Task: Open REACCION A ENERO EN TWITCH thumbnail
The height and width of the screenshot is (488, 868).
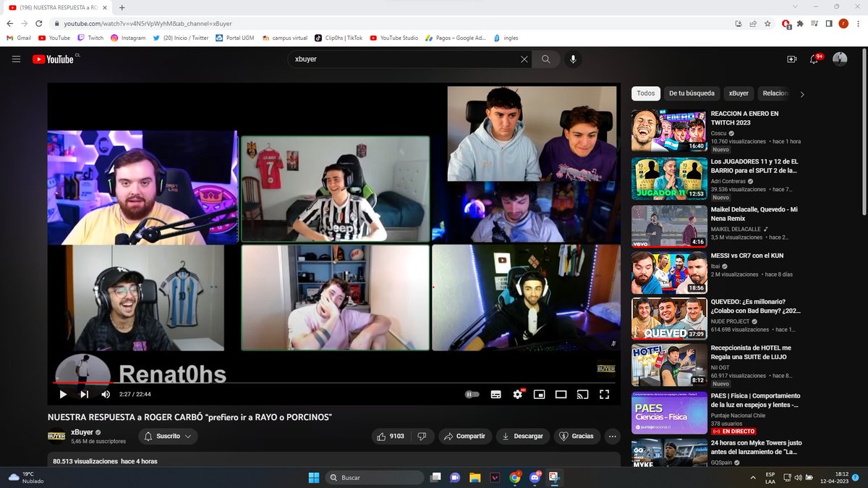Action: [669, 130]
